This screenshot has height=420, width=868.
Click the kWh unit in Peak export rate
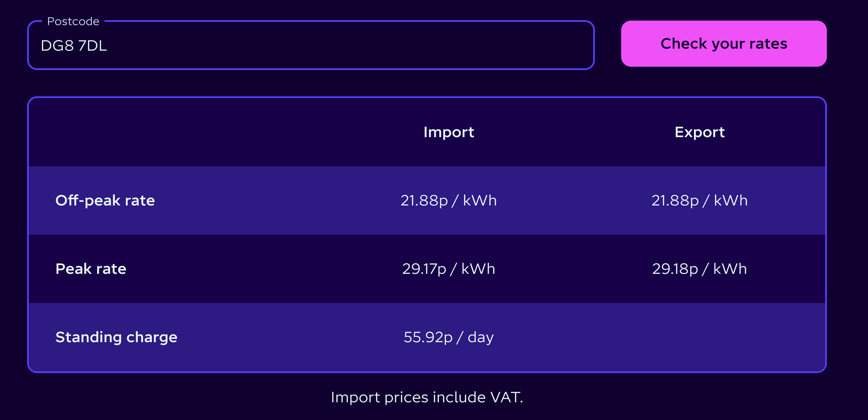click(730, 269)
